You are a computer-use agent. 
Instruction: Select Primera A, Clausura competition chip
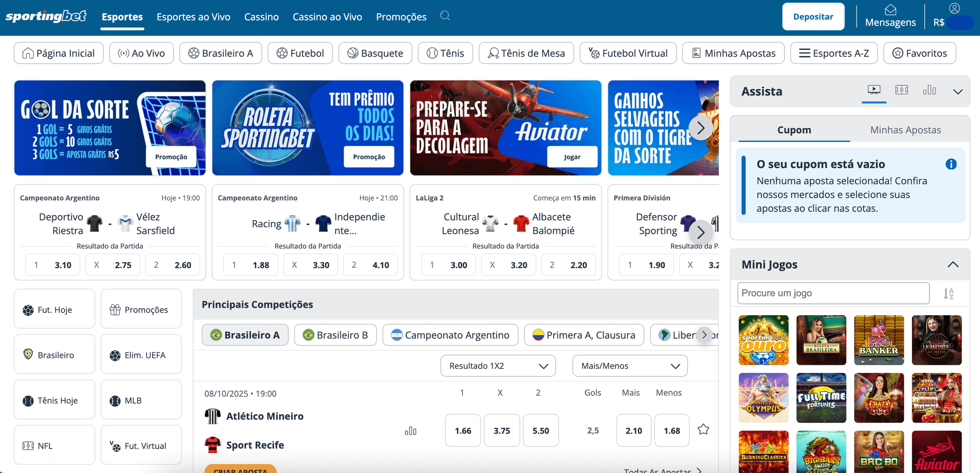pos(584,335)
